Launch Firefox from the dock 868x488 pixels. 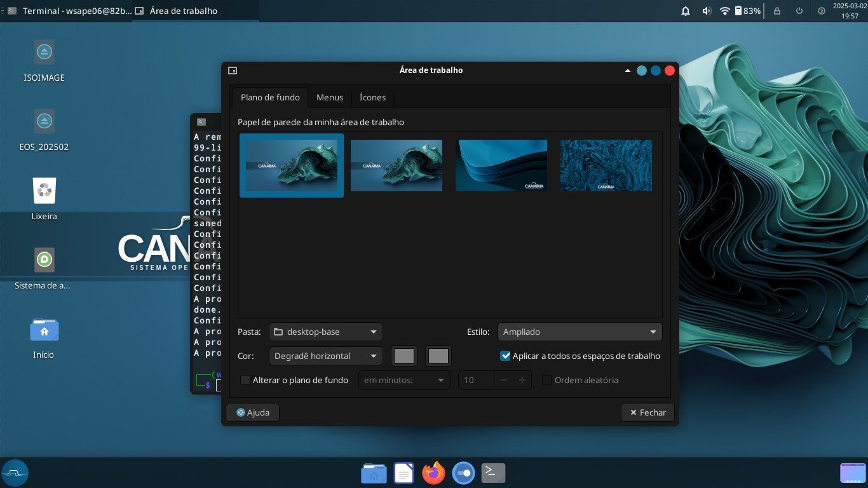tap(433, 473)
